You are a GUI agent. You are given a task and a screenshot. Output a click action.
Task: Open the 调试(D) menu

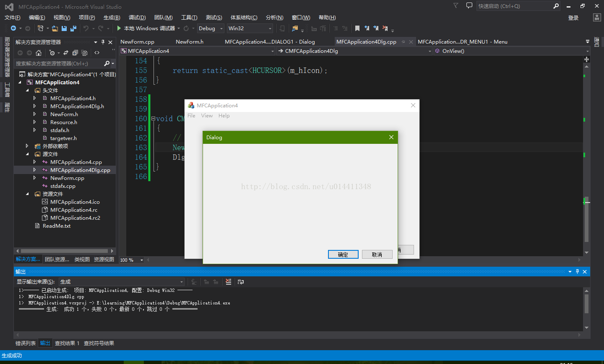(137, 18)
